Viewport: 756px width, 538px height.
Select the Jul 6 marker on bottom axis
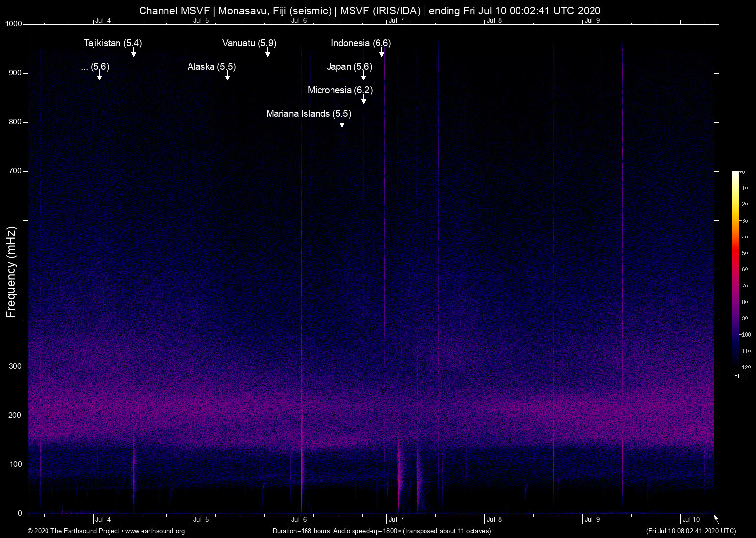click(x=299, y=519)
